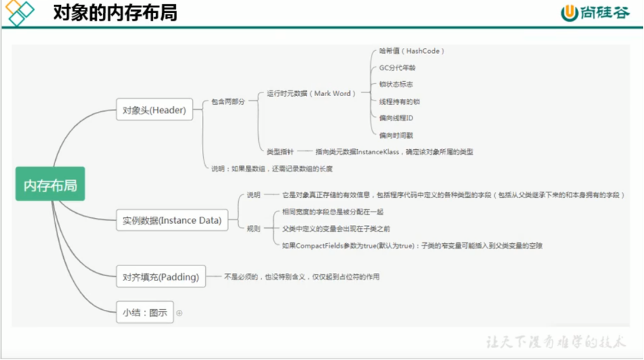This screenshot has width=644, height=360.
Task: Select the GC分代年龄 leaf
Action: pos(397,67)
